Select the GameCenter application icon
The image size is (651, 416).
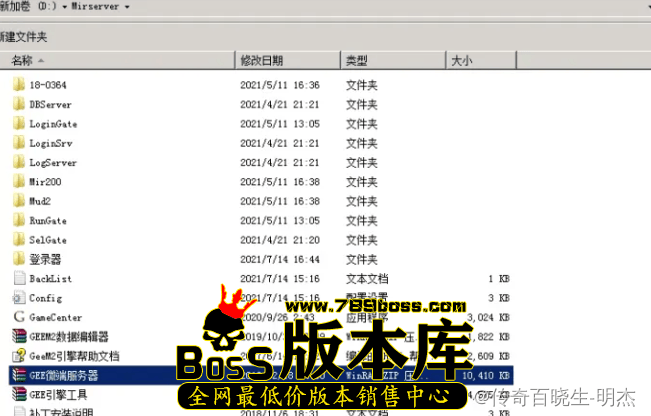[18, 317]
